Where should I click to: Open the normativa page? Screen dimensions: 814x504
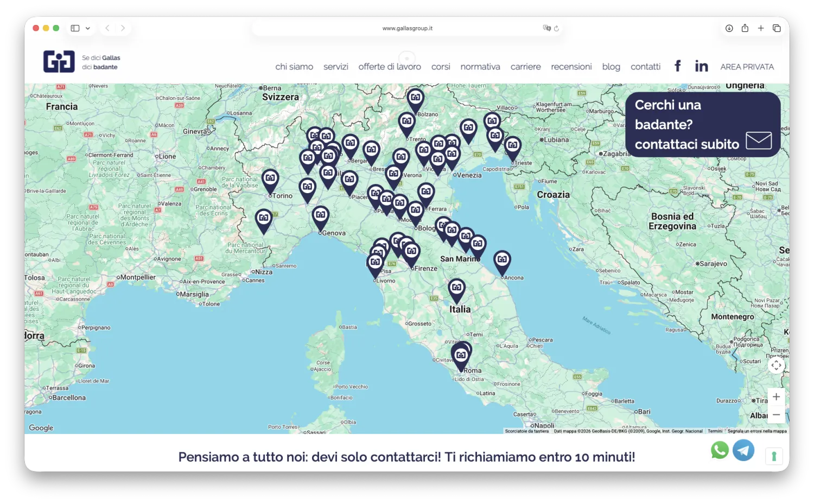[x=480, y=67]
